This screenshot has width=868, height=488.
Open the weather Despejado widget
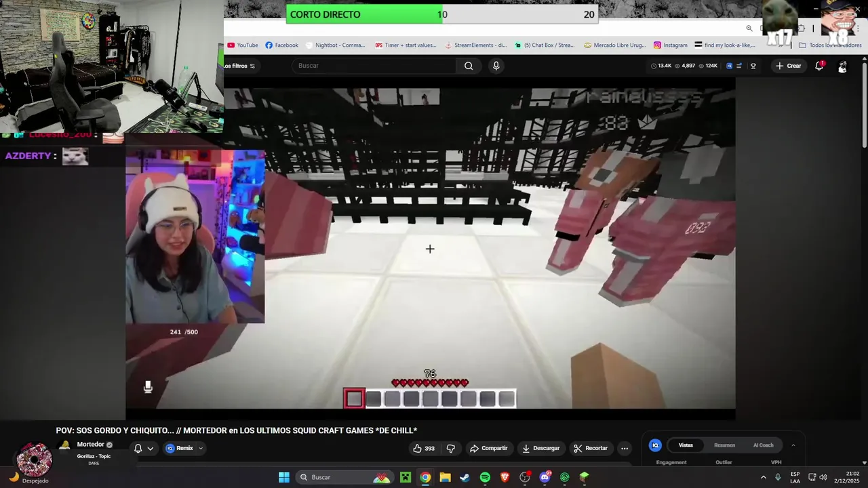point(26,477)
